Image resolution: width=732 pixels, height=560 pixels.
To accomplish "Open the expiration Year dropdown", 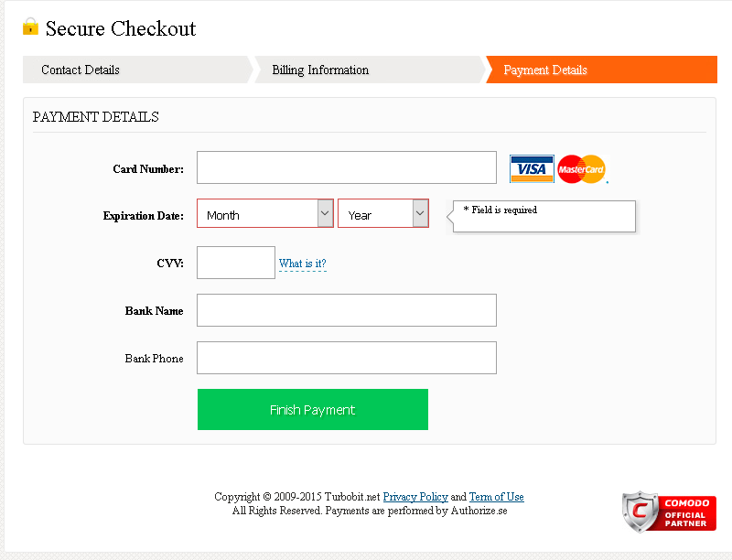I will pos(375,214).
